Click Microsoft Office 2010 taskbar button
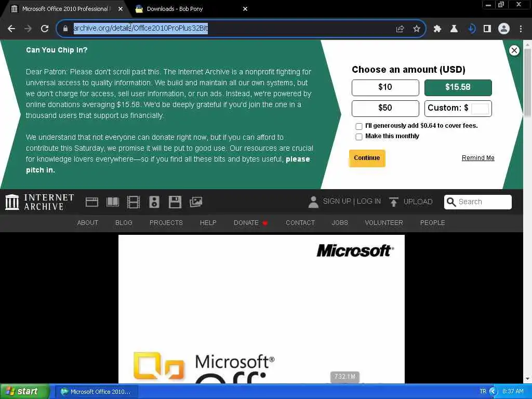 pyautogui.click(x=97, y=392)
